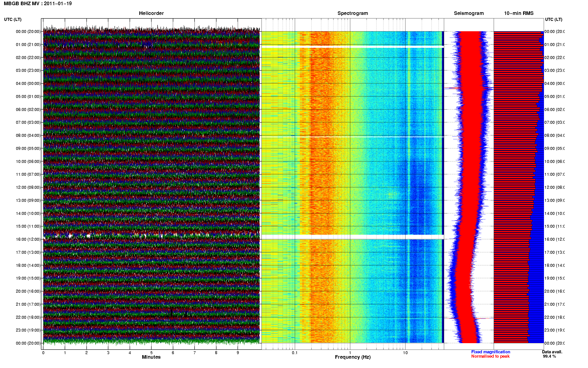Screen dimensions: 588x368
Task: Click the left time label '16:00 (12:00)'
Action: [x=28, y=239]
